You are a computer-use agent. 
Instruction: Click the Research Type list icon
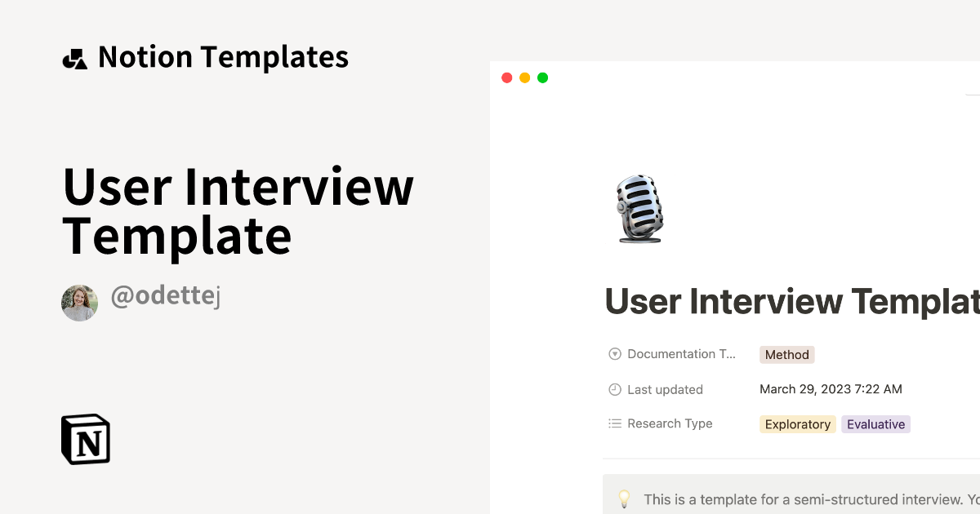coord(615,423)
